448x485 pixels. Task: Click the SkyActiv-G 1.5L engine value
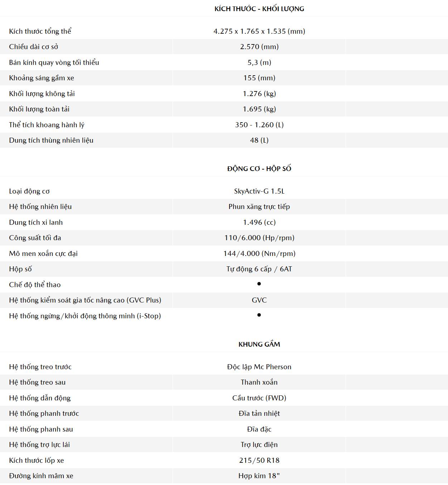click(259, 191)
